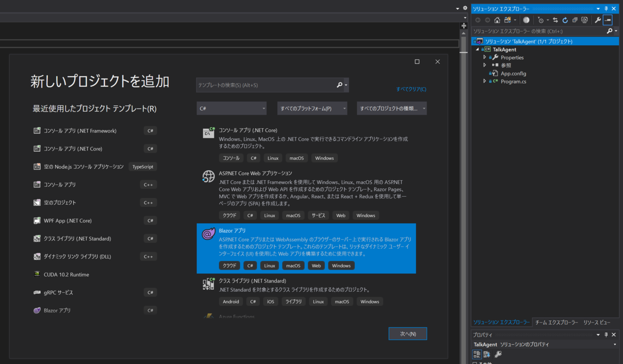Click Sync with Active Document arrows icon
The width and height of the screenshot is (623, 364).
click(x=555, y=20)
